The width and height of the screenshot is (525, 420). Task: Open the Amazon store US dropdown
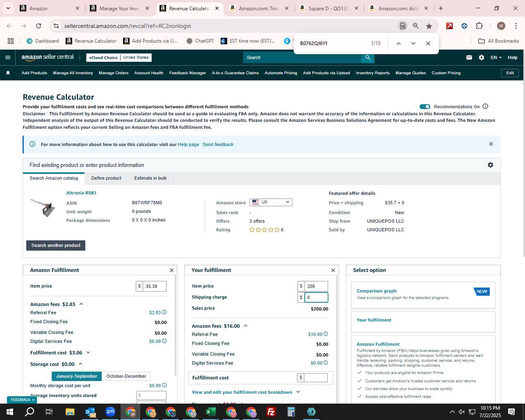tap(271, 202)
